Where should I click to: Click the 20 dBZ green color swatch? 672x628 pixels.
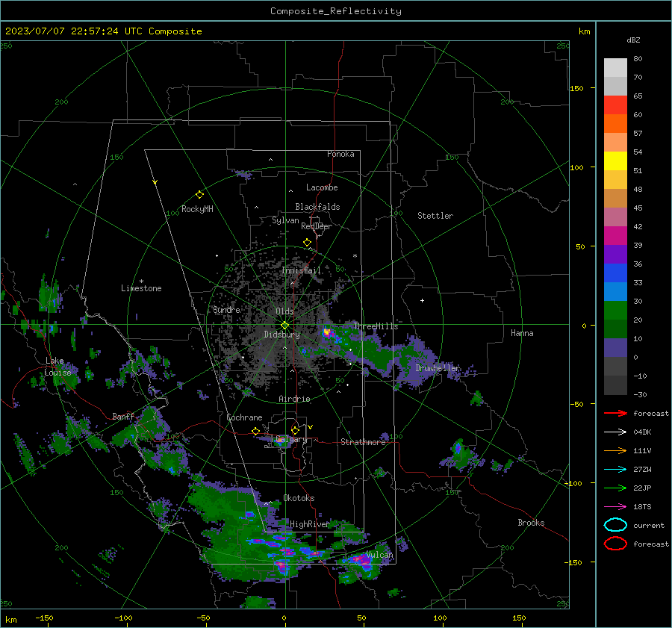615,329
